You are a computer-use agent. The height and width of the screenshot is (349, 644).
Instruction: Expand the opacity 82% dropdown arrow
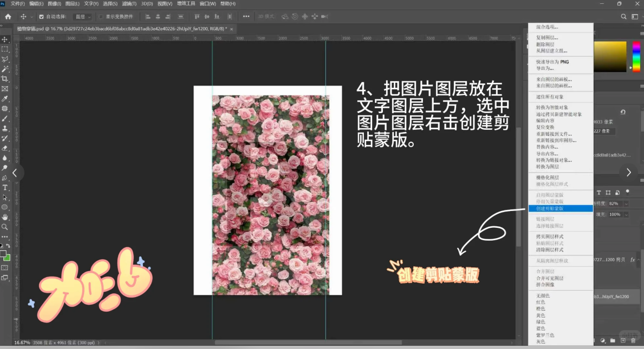[626, 203]
